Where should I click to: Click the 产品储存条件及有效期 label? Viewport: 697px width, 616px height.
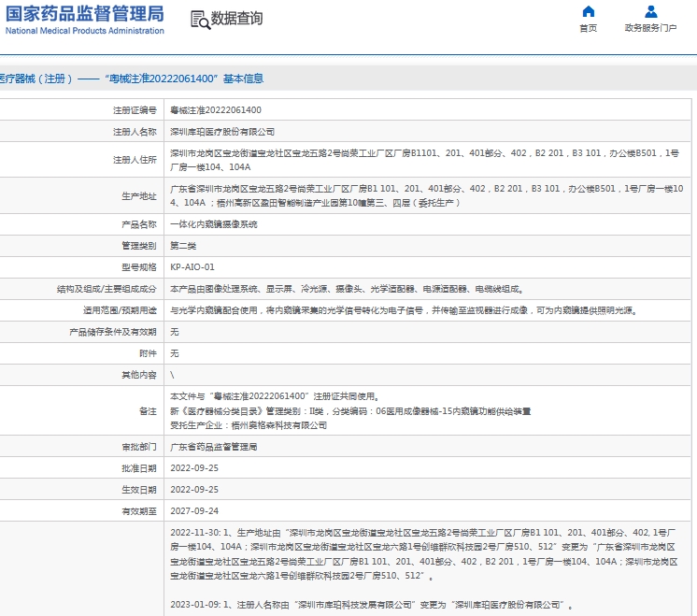pos(113,332)
